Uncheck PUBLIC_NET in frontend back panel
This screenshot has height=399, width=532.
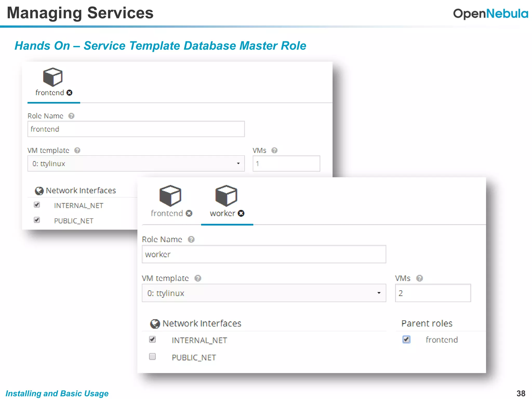tap(37, 220)
